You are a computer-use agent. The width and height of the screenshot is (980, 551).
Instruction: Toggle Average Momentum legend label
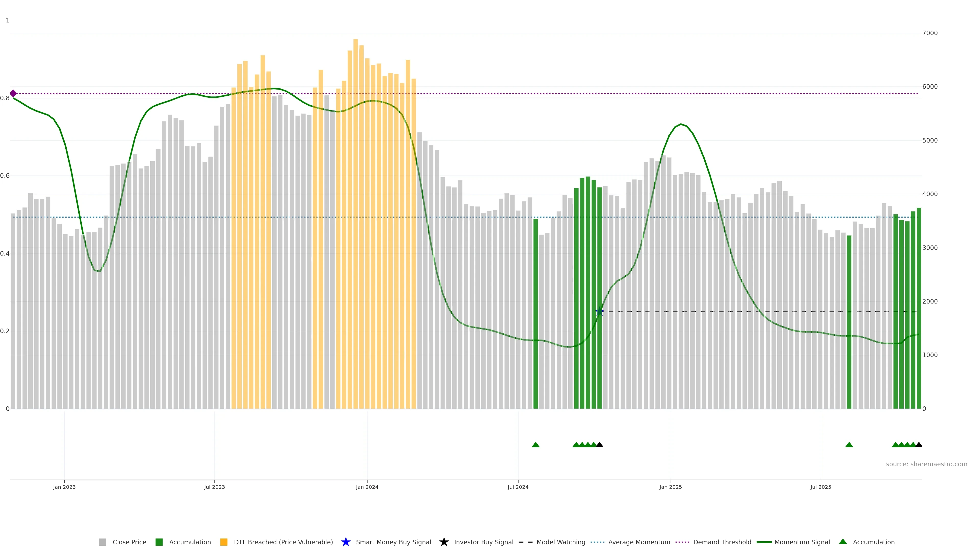click(x=639, y=542)
